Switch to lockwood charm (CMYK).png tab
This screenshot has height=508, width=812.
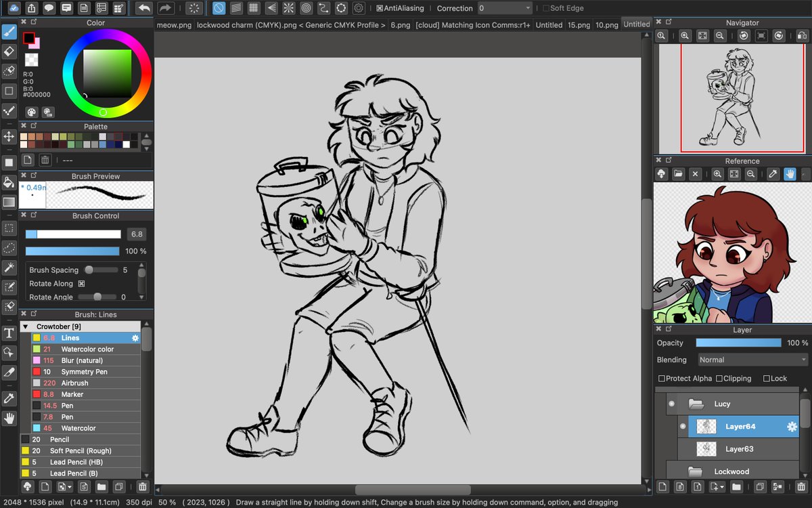coord(291,24)
